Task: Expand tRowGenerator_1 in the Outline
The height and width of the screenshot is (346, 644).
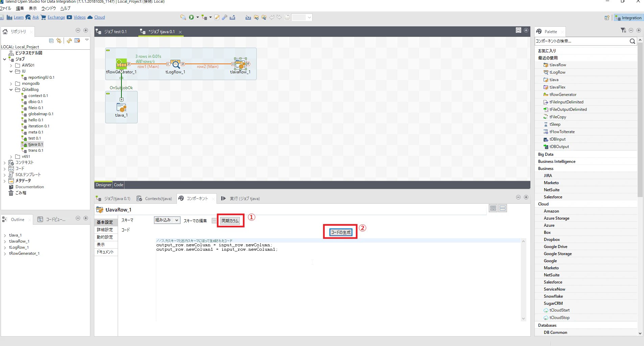Action: (5, 253)
